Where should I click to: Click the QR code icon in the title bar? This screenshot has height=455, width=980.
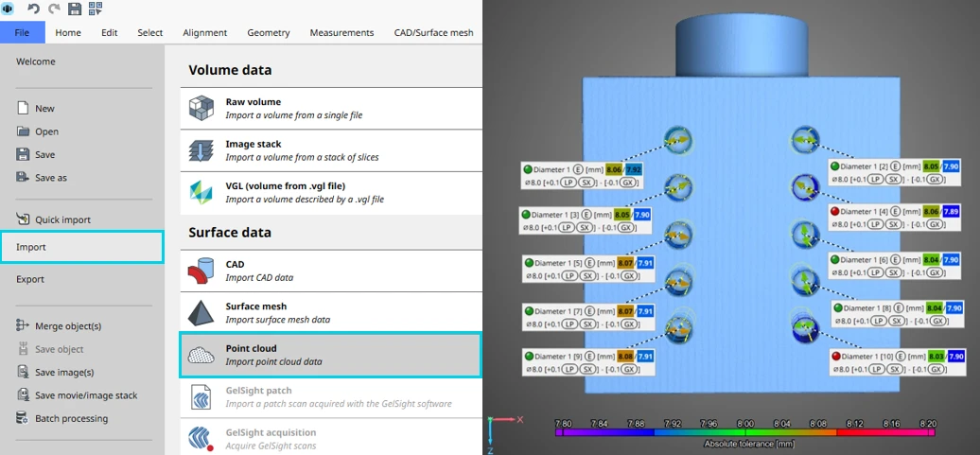pos(96,9)
